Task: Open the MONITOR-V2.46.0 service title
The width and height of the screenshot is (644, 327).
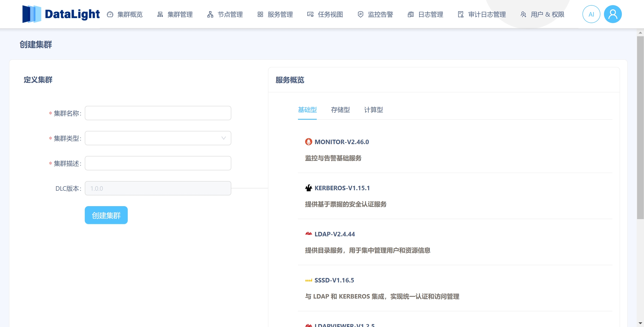Action: click(x=342, y=142)
